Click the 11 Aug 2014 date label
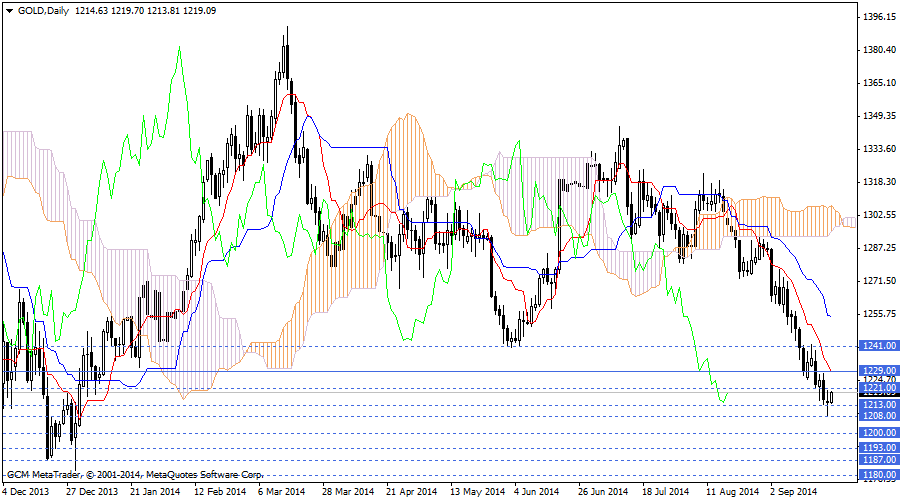The width and height of the screenshot is (900, 500). point(732,492)
